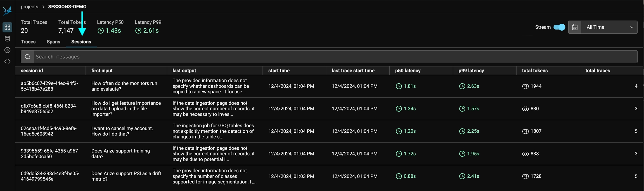Focus the Search messages field
Screen dimensions: 644x191
tap(335, 57)
